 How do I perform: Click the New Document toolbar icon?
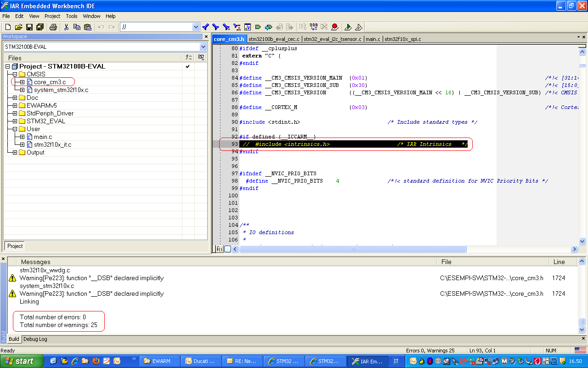pyautogui.click(x=8, y=27)
